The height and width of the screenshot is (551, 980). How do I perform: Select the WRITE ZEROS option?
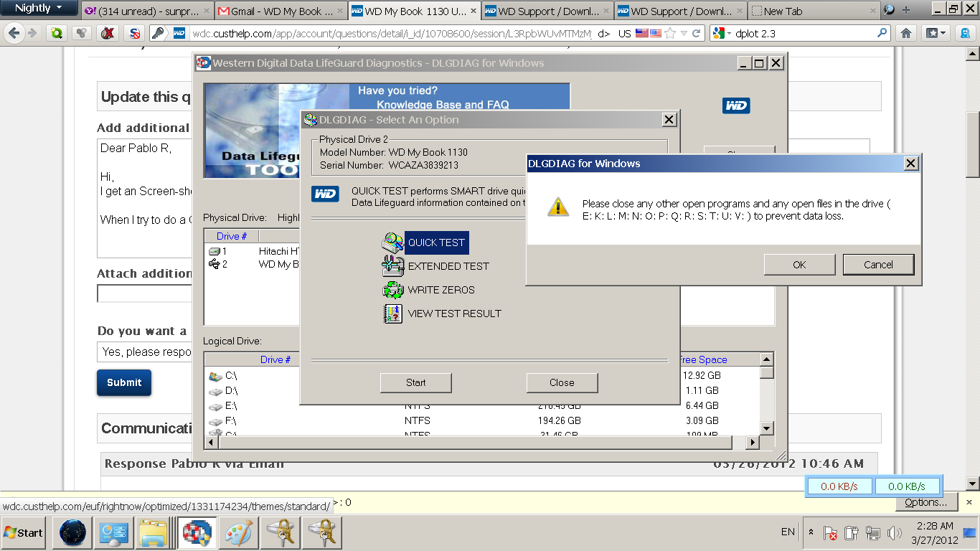[441, 290]
